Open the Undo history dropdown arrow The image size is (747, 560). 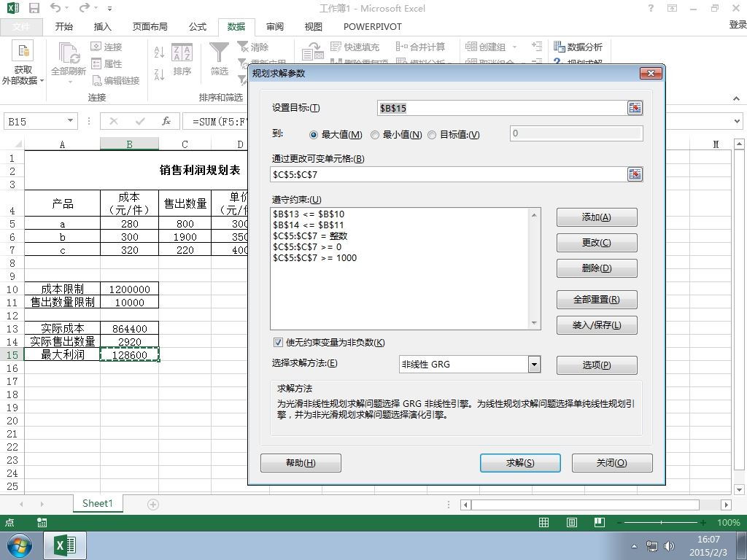coord(67,8)
